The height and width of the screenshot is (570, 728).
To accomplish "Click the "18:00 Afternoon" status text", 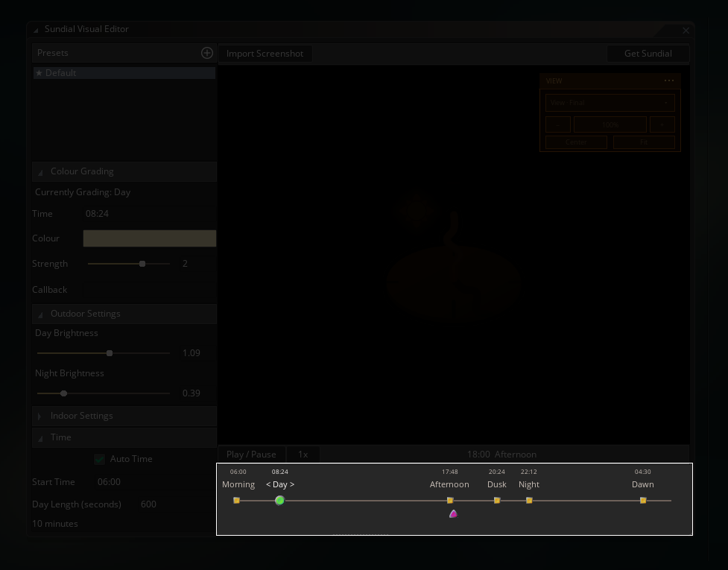I will [502, 455].
